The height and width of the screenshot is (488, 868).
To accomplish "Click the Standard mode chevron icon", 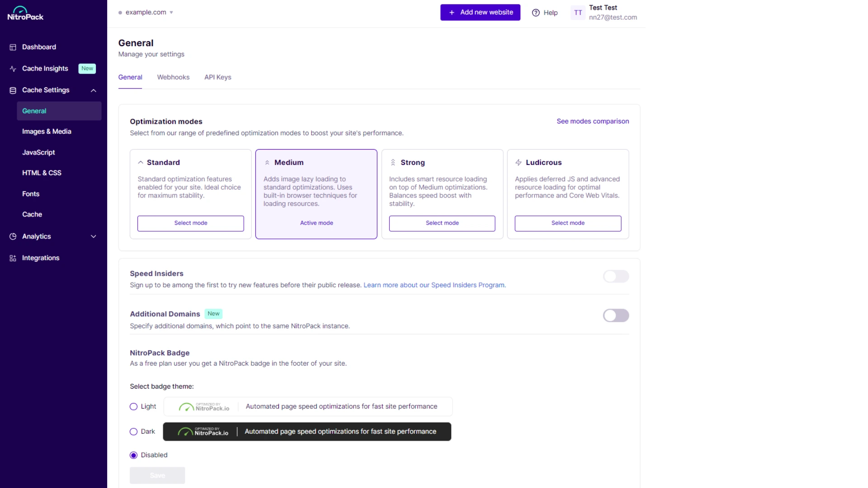I will 141,162.
